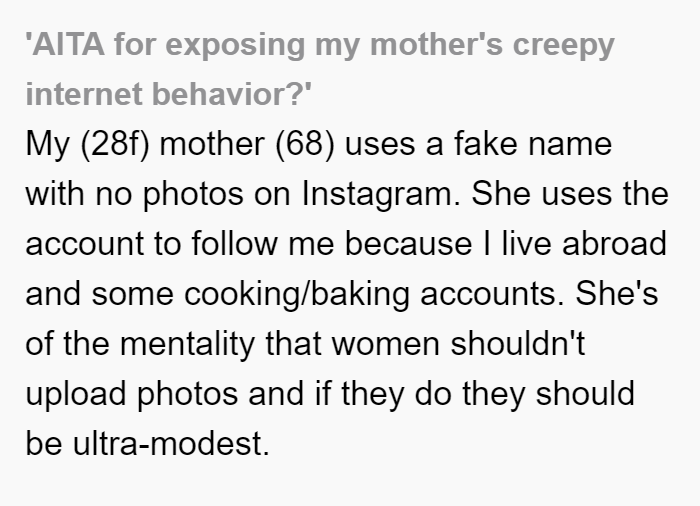
Task: Click the word 'creepy' in the title
Action: (563, 46)
